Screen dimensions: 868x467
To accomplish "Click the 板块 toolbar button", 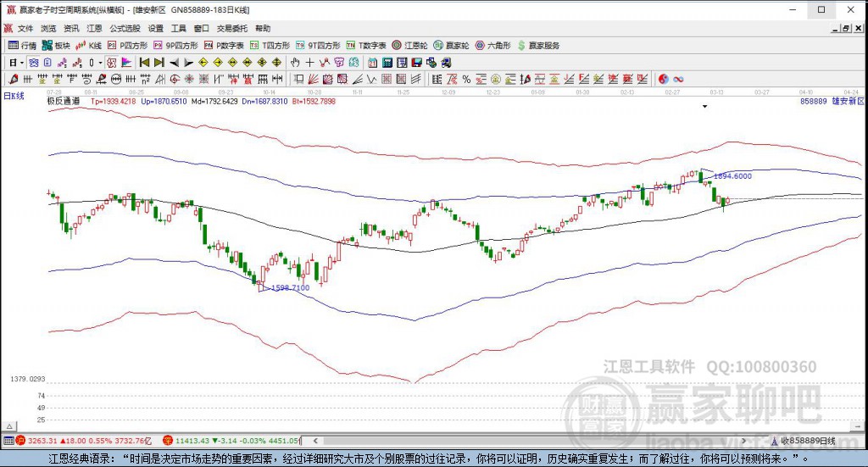I will 56,46.
